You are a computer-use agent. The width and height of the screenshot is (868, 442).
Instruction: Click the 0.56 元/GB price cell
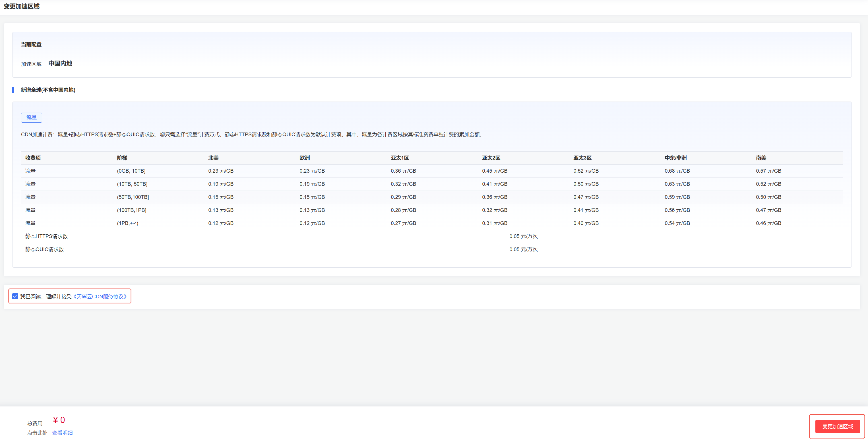(x=677, y=210)
